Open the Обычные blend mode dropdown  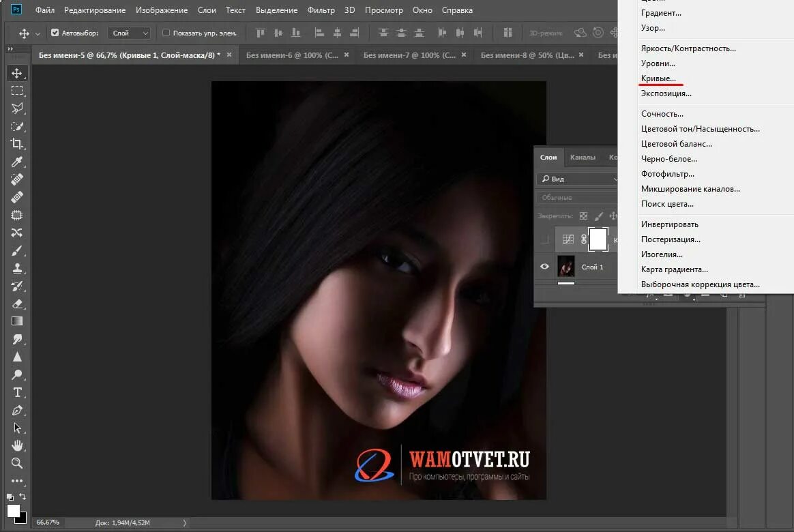point(577,198)
